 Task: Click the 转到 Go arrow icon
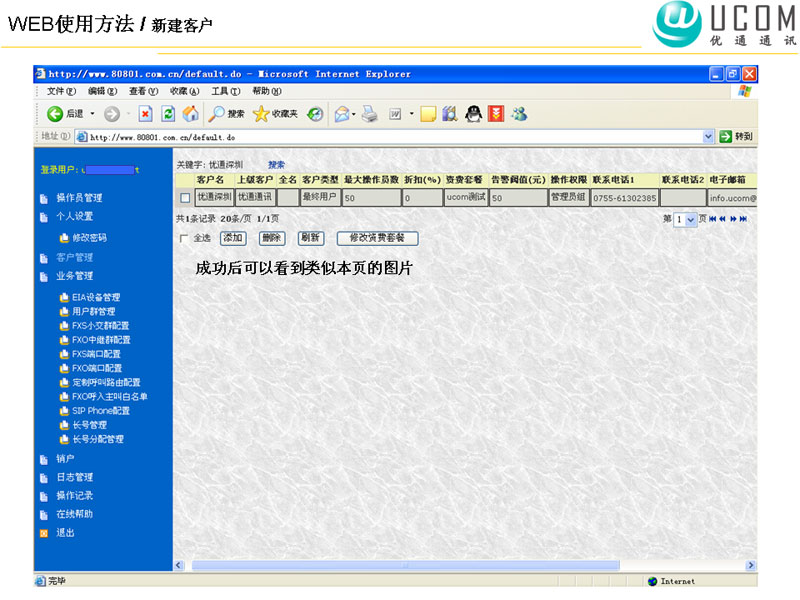pos(726,137)
